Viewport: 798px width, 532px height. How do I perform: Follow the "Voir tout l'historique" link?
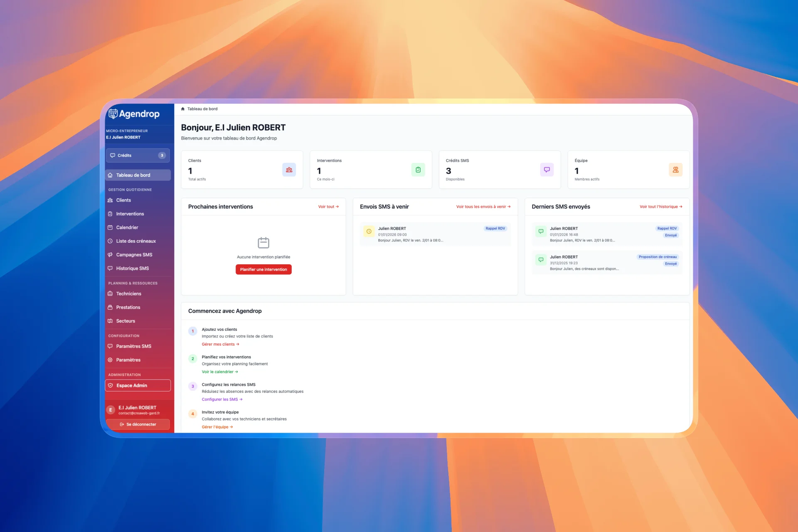click(x=660, y=207)
